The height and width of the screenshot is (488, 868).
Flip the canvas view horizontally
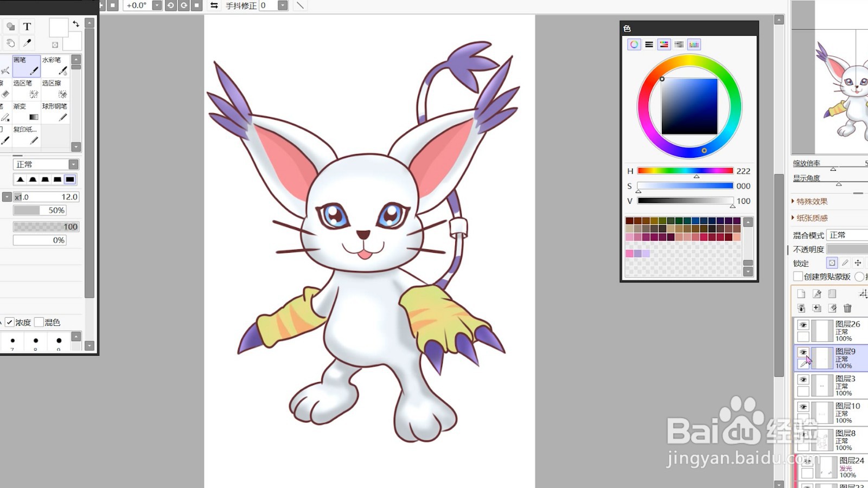(x=214, y=5)
